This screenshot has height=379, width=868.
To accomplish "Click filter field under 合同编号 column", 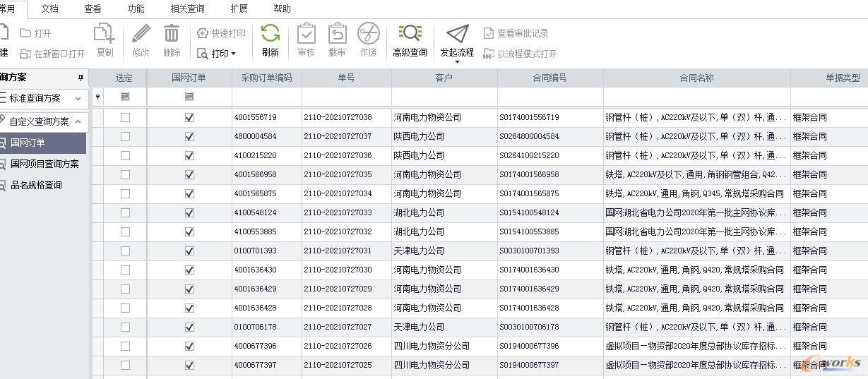I will (x=550, y=96).
